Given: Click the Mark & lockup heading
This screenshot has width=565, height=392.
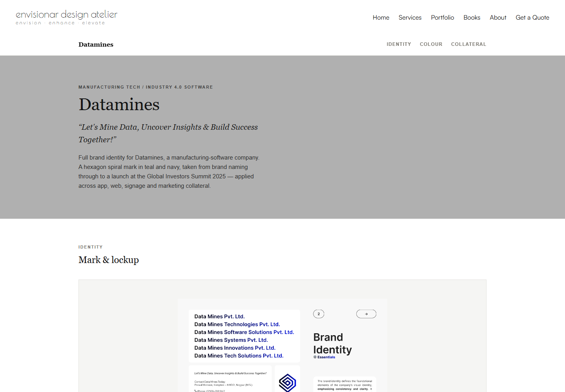Looking at the screenshot, I should point(109,260).
